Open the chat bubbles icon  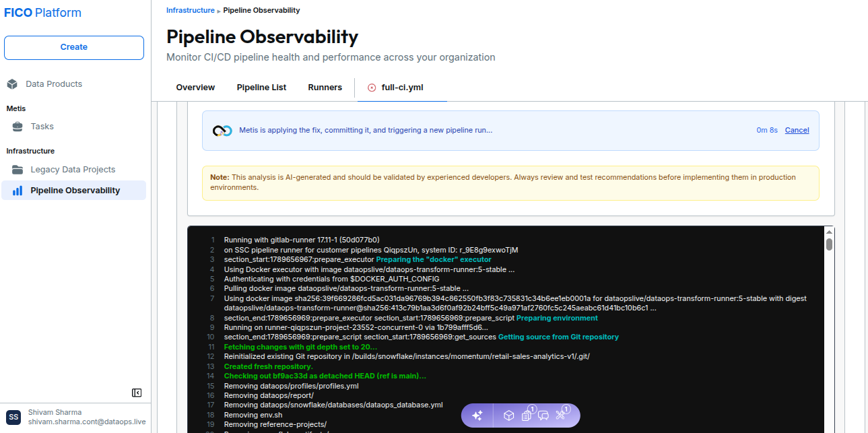click(x=543, y=415)
